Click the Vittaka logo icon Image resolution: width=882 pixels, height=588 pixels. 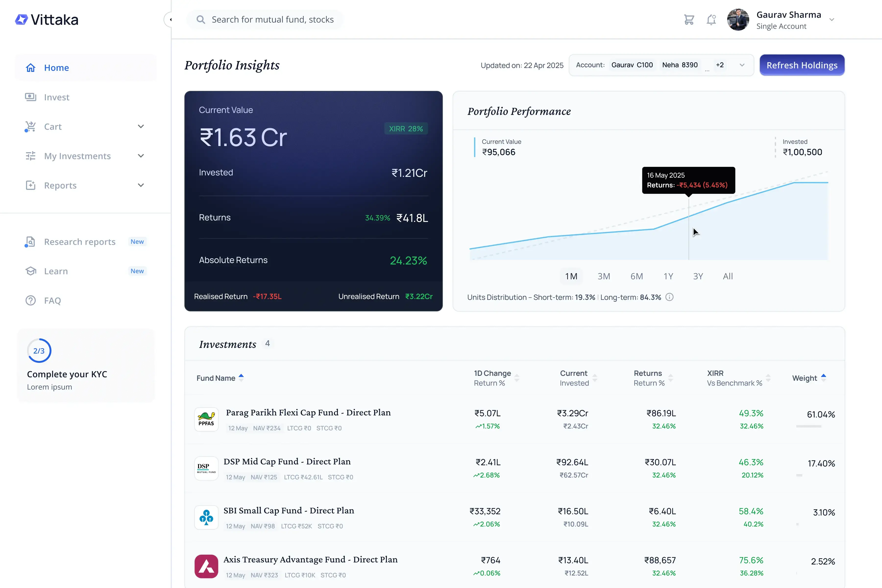21,20
